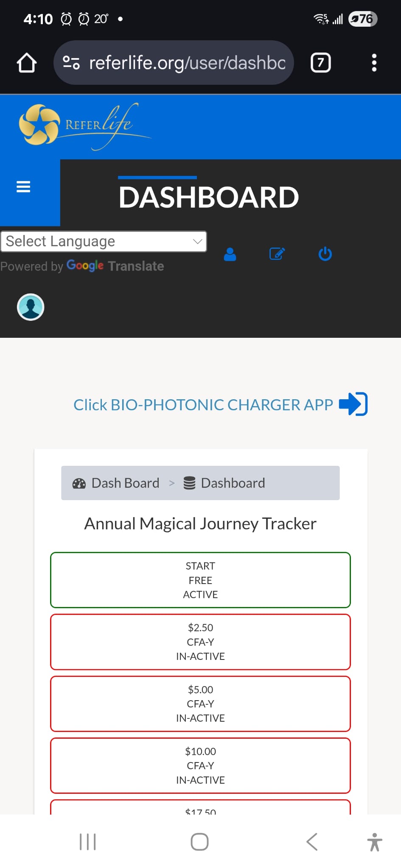The height and width of the screenshot is (868, 401).
Task: Tap the site settings icon in address bar
Action: (71, 63)
